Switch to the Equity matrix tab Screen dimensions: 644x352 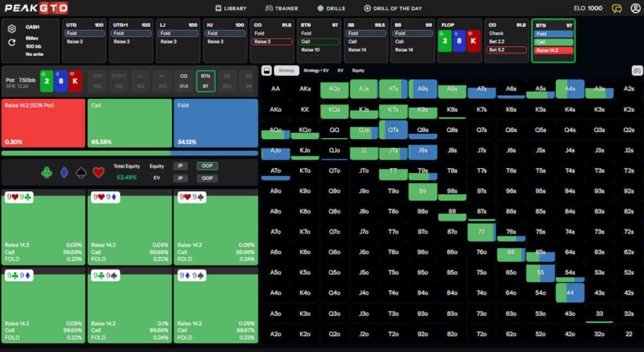358,71
